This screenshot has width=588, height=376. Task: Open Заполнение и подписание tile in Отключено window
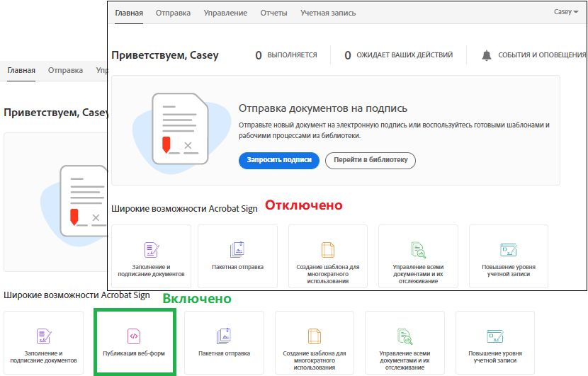tap(151, 256)
